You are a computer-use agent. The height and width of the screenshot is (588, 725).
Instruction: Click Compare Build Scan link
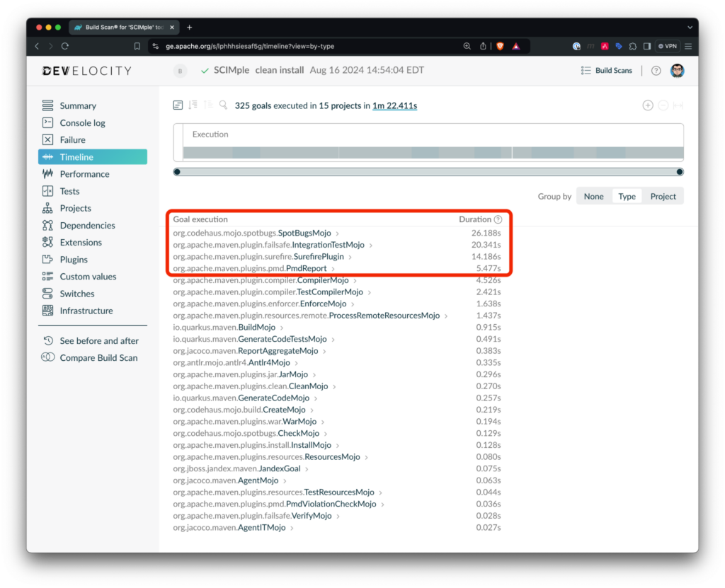pyautogui.click(x=98, y=358)
